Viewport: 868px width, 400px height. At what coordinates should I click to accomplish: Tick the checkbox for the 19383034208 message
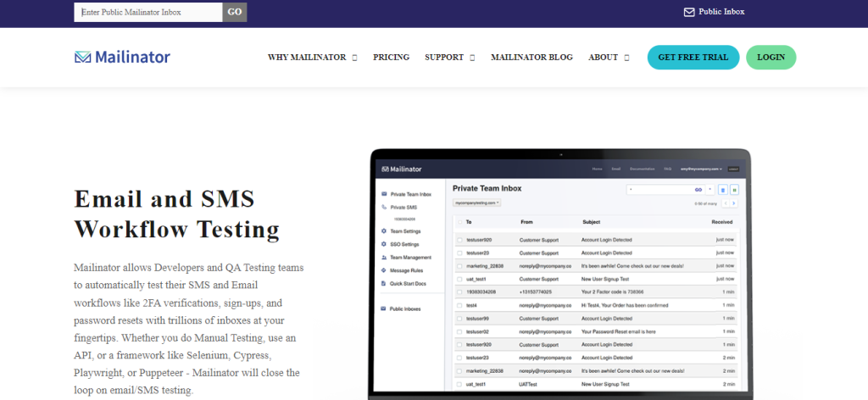tap(459, 292)
